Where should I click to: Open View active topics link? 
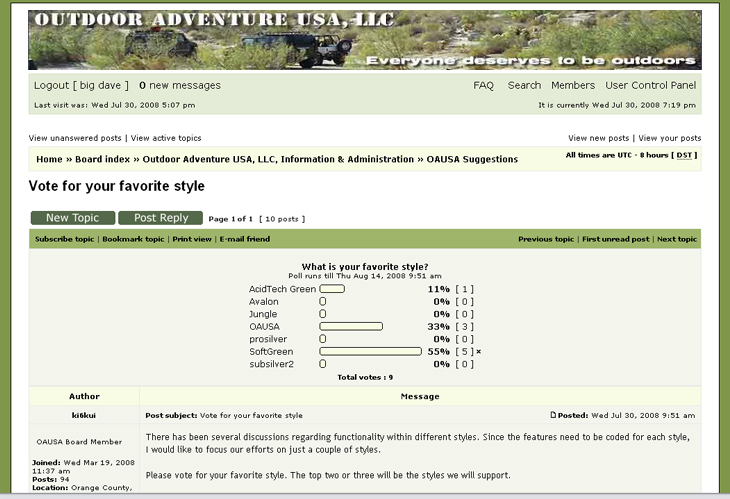[x=166, y=138]
